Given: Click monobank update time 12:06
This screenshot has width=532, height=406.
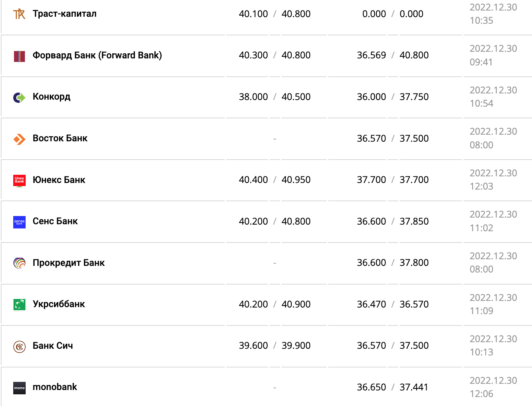Looking at the screenshot, I should (481, 394).
